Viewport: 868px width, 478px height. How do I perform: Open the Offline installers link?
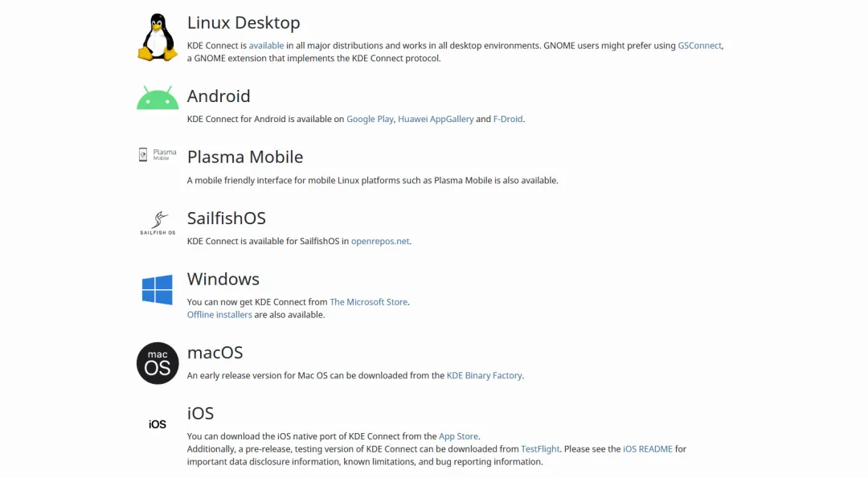(219, 315)
